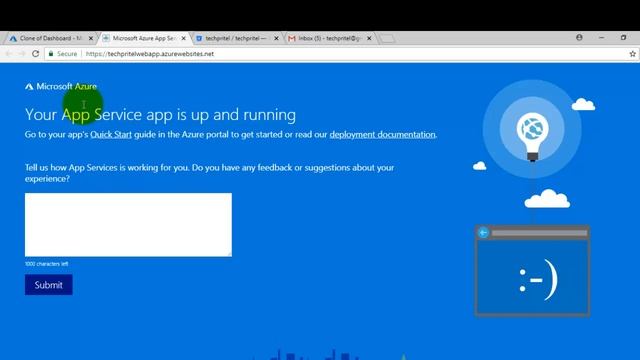The width and height of the screenshot is (640, 360).
Task: Minimize the browser window
Action: pyautogui.click(x=601, y=38)
